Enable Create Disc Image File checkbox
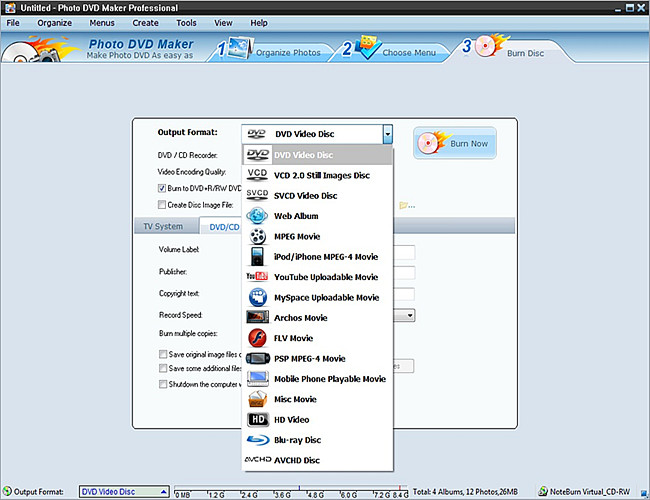Image resolution: width=650 pixels, height=500 pixels. pyautogui.click(x=162, y=204)
